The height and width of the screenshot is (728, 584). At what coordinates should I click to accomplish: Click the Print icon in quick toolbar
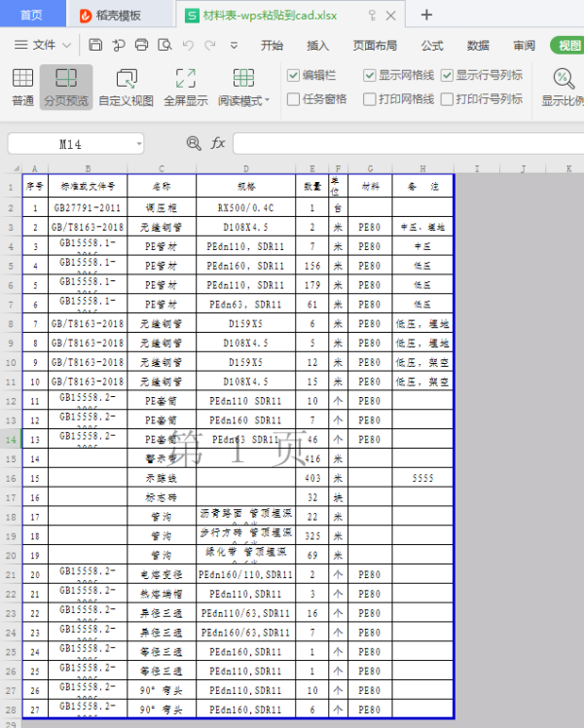(x=141, y=45)
